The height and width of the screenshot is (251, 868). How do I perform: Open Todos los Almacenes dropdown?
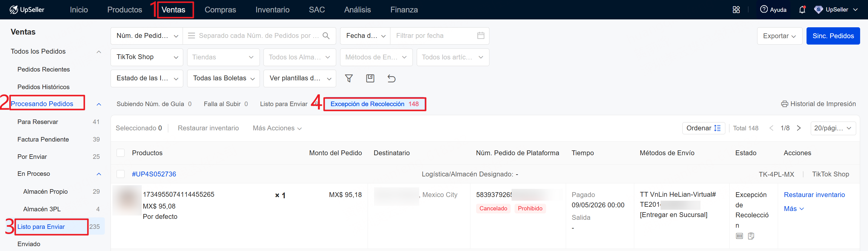pos(300,57)
